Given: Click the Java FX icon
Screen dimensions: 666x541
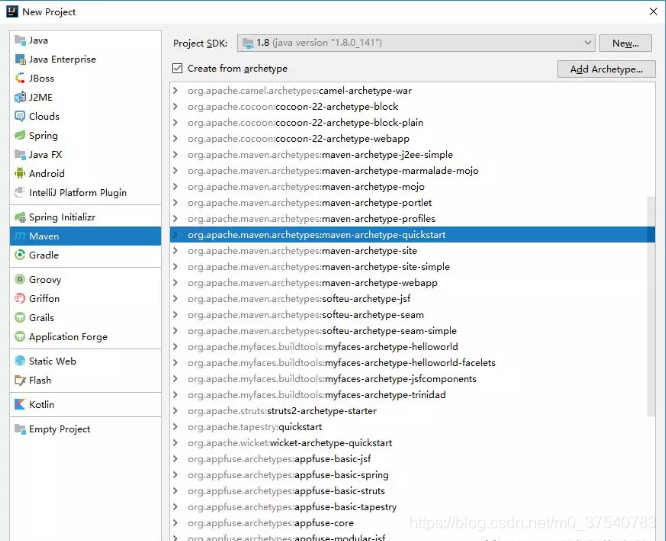Looking at the screenshot, I should pos(20,154).
